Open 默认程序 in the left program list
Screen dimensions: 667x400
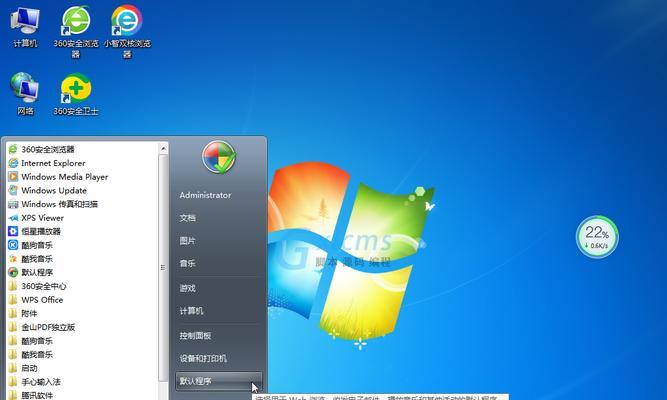[83, 272]
